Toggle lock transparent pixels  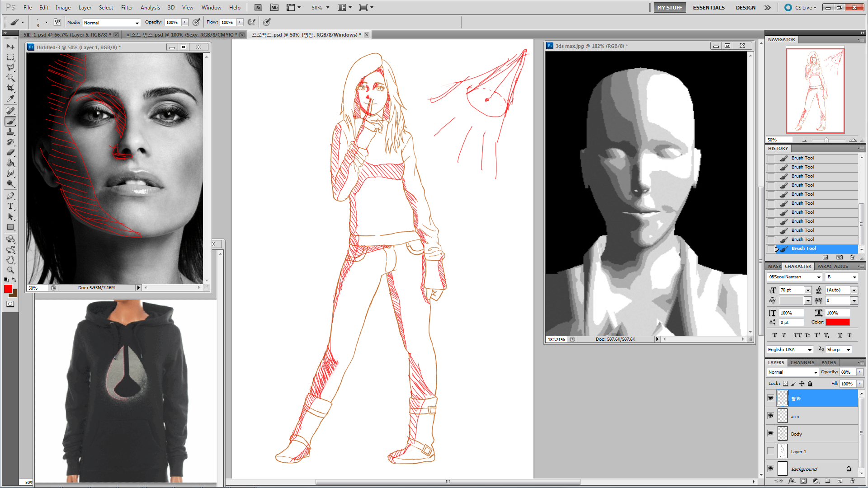pyautogui.click(x=785, y=384)
